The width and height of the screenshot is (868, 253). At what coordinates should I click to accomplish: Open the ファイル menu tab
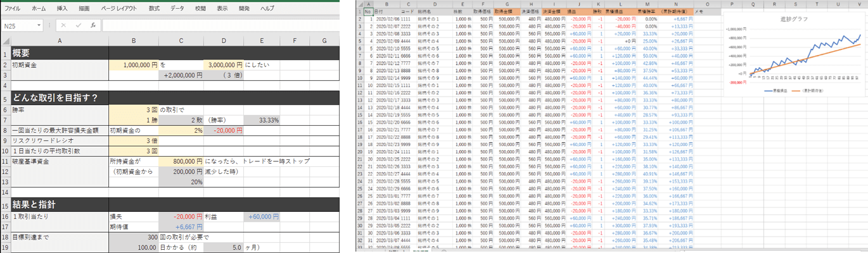coord(12,9)
